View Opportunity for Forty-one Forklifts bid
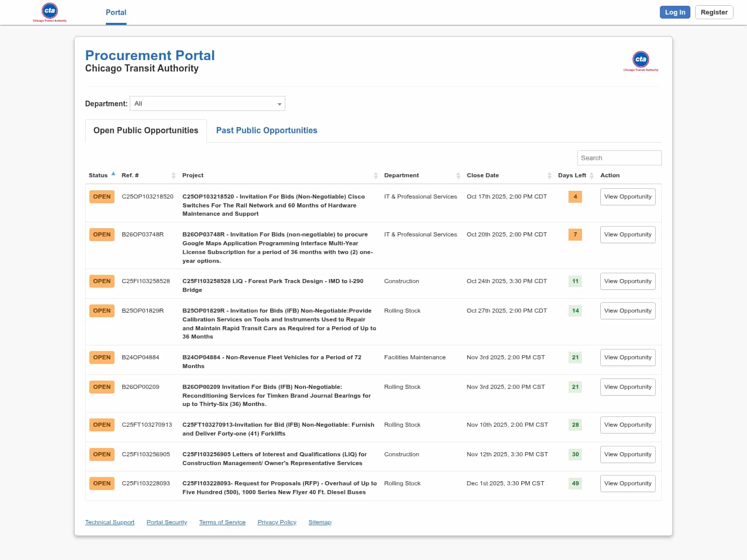The height and width of the screenshot is (560, 747). click(x=628, y=425)
